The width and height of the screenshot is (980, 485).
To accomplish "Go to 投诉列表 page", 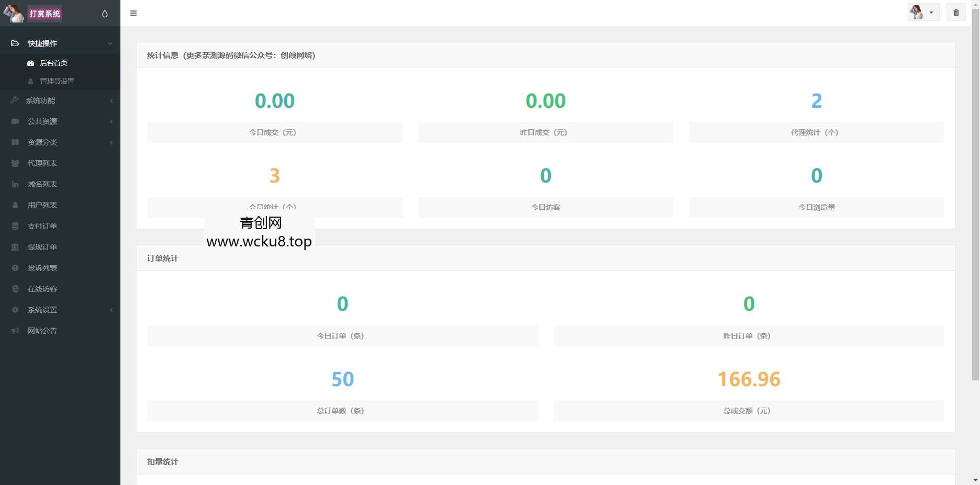I will click(x=42, y=268).
